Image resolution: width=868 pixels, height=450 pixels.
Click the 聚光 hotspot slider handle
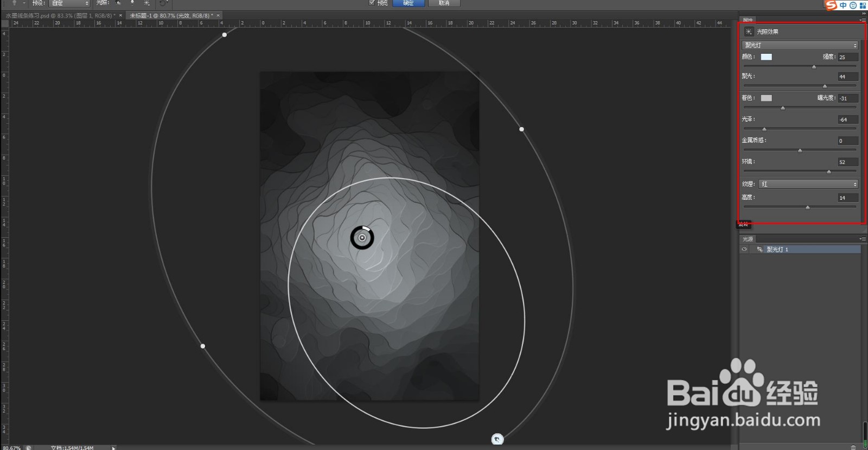click(825, 86)
